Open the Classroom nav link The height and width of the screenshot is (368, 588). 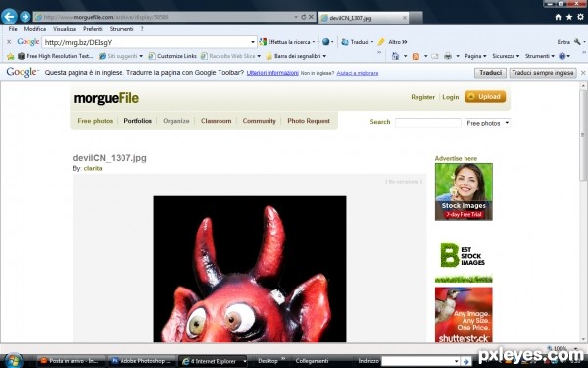click(x=216, y=121)
